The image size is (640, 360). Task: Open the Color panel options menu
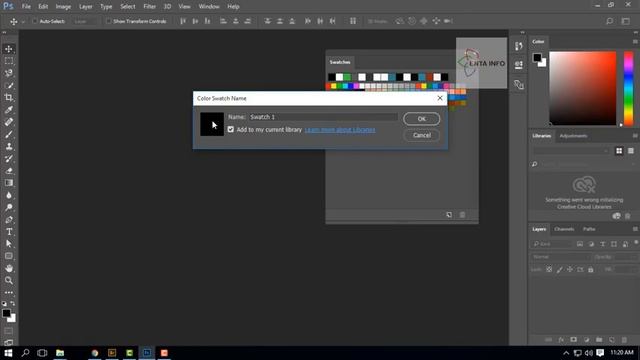635,42
